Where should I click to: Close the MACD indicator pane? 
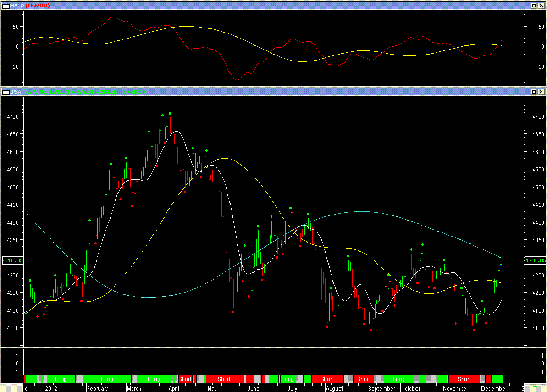(x=541, y=5)
